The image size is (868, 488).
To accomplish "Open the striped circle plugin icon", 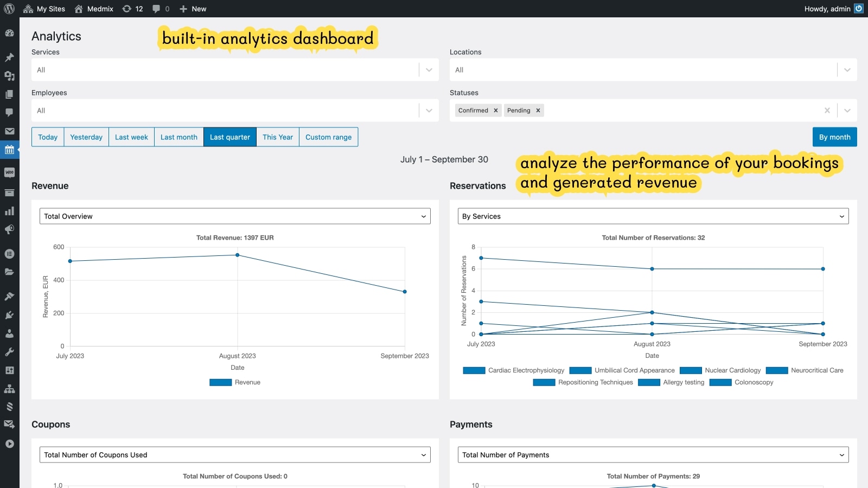I will (x=9, y=407).
